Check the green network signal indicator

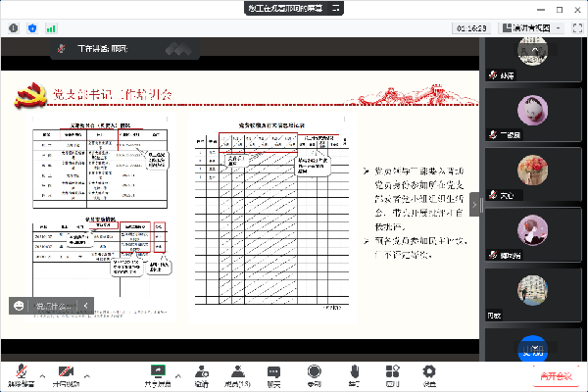(x=51, y=29)
